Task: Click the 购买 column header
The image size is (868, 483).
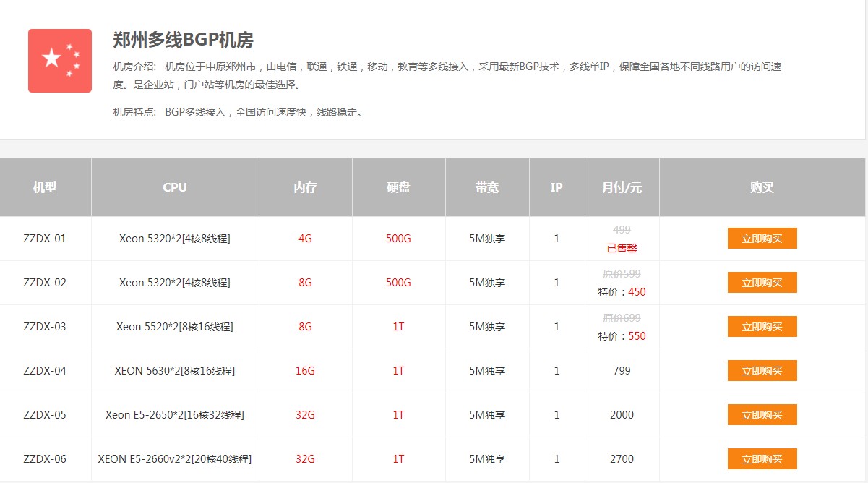Action: [x=762, y=187]
